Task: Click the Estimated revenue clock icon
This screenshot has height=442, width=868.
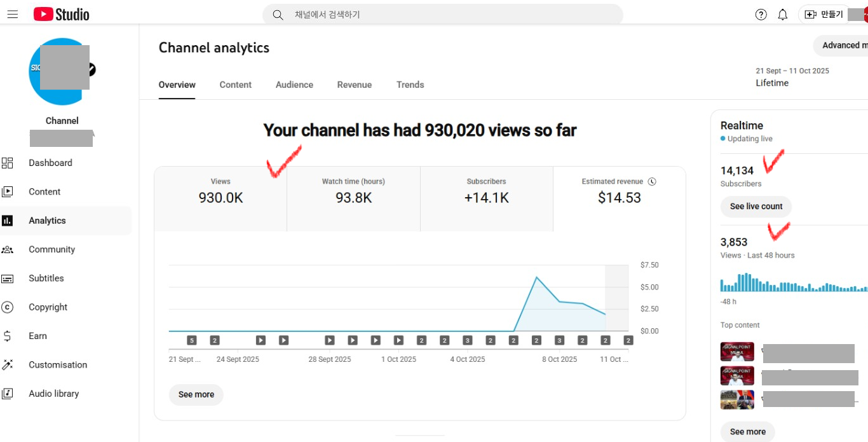Action: pos(652,182)
